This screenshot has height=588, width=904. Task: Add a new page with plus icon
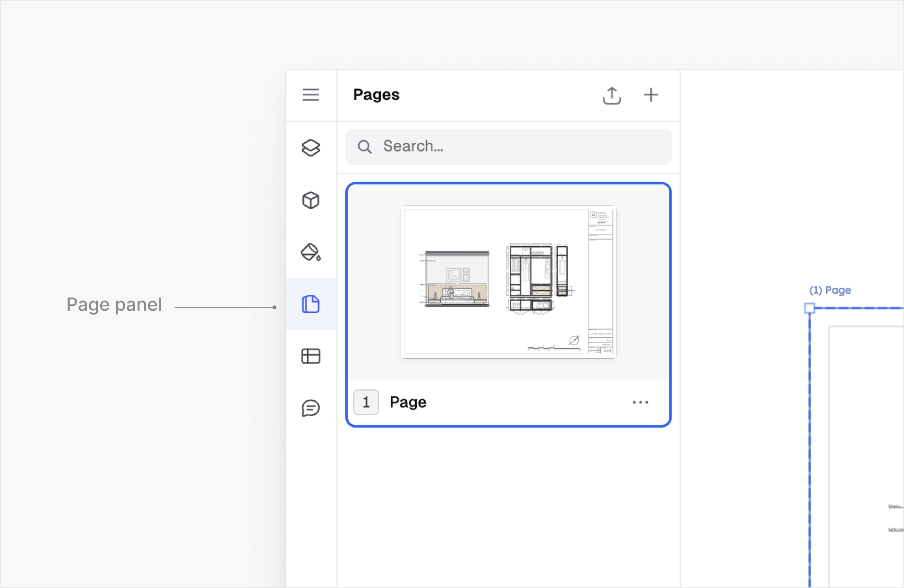651,95
